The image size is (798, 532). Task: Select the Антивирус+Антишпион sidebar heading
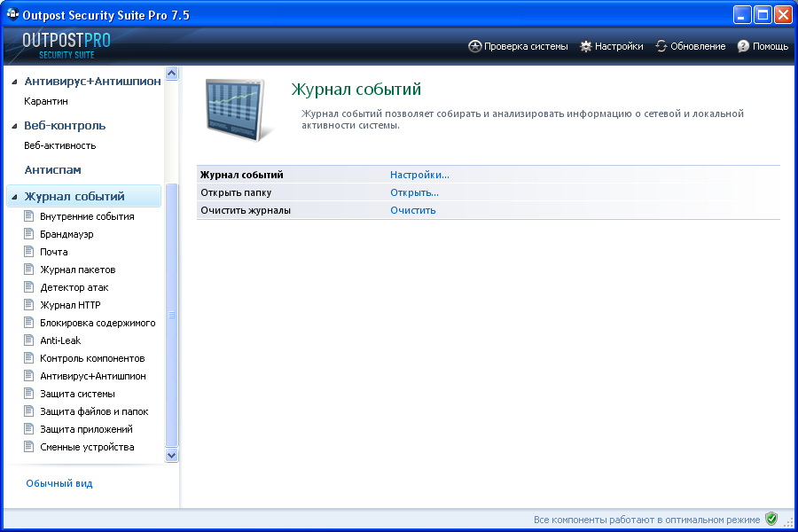click(x=92, y=82)
